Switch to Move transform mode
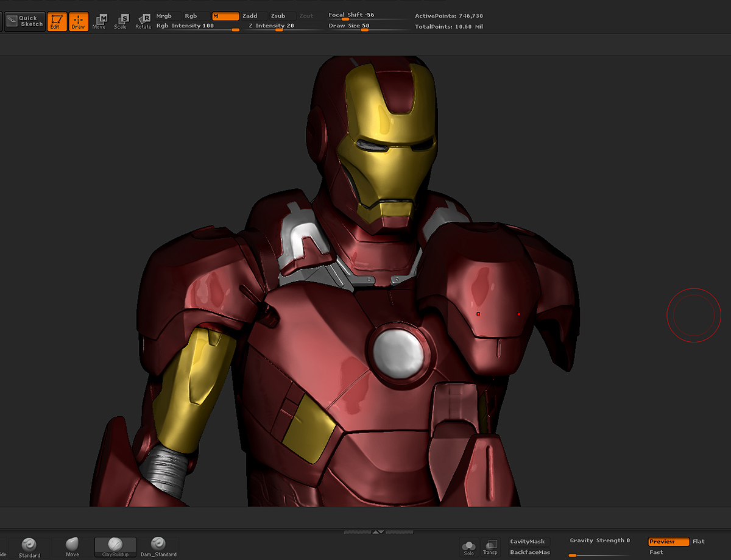 [x=99, y=22]
